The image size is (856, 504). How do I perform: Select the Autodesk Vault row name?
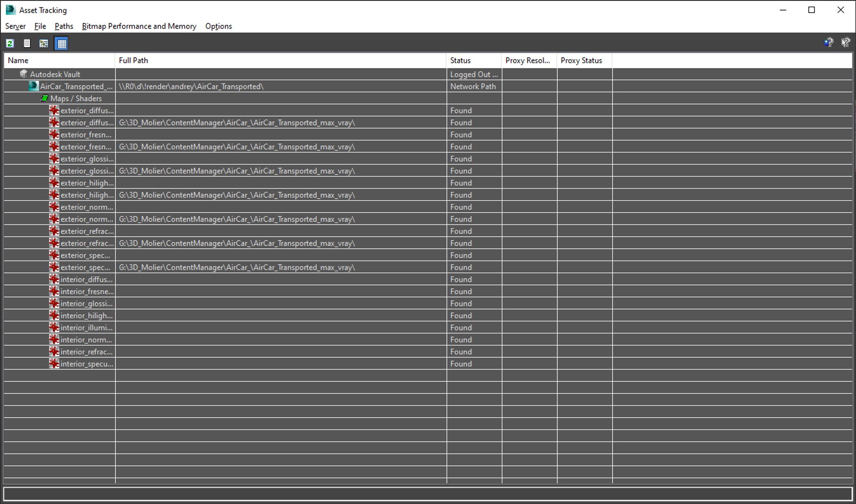click(x=55, y=74)
